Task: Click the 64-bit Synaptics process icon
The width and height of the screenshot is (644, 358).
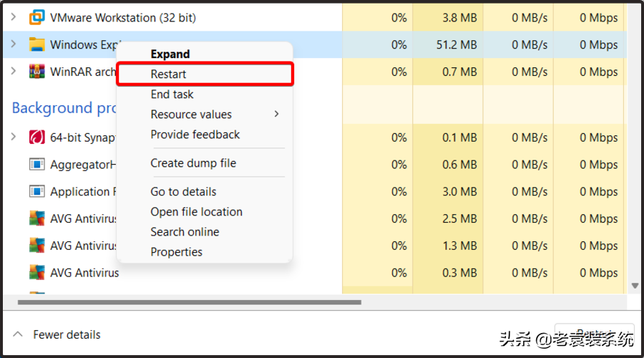Action: pyautogui.click(x=37, y=137)
